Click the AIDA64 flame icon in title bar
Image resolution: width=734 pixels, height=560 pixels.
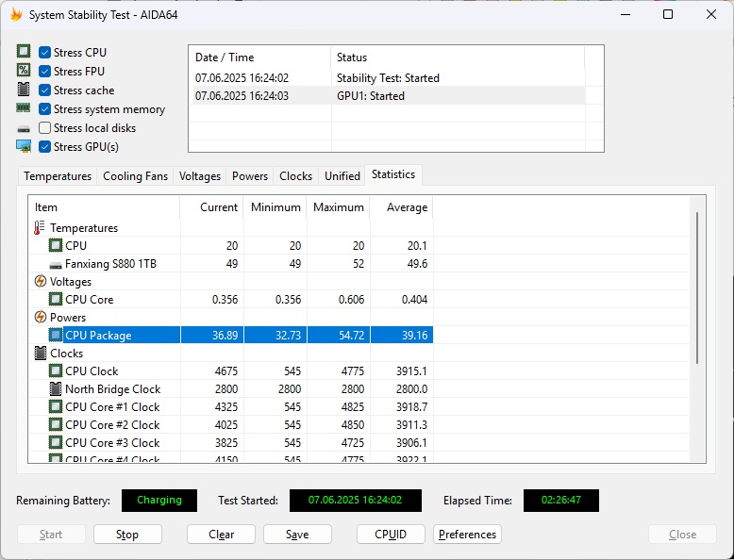15,15
